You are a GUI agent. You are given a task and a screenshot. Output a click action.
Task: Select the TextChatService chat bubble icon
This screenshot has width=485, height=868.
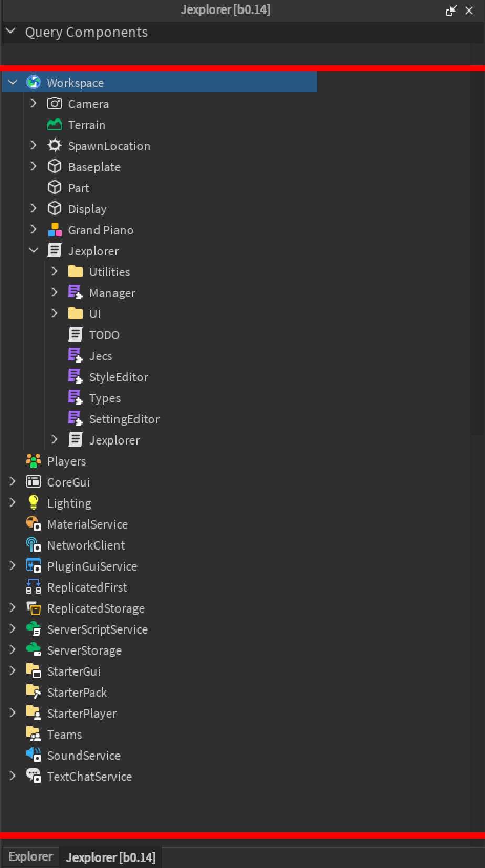click(34, 776)
